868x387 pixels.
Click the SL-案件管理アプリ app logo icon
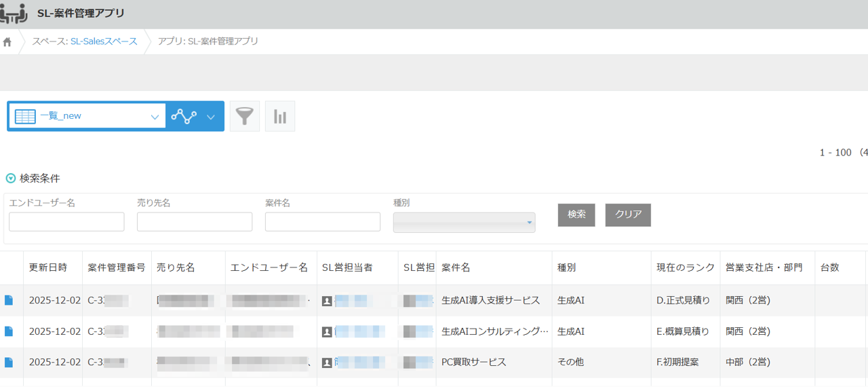pos(14,14)
